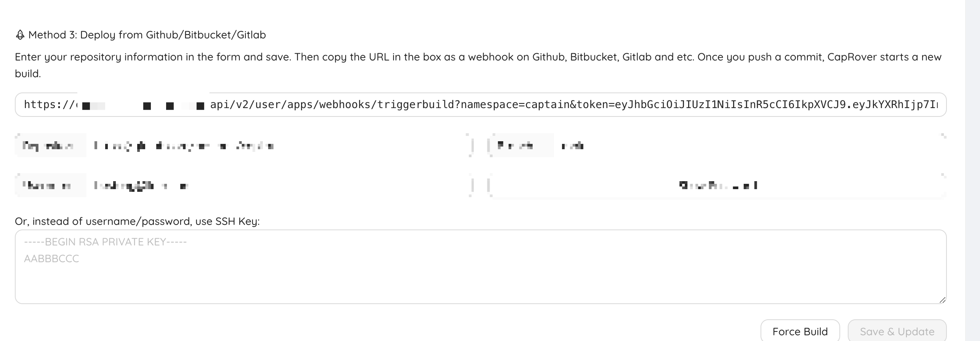The height and width of the screenshot is (341, 980).
Task: Click the SSH Key instruction label
Action: click(x=137, y=221)
